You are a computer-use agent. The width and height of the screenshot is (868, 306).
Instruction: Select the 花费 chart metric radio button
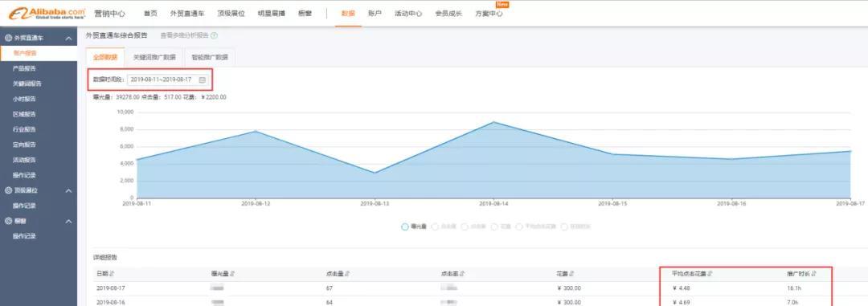[494, 226]
